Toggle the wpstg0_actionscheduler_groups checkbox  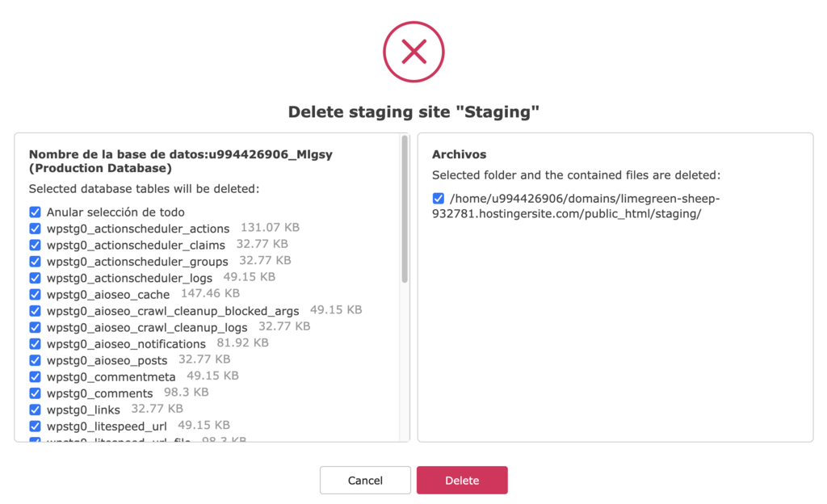[x=34, y=261]
